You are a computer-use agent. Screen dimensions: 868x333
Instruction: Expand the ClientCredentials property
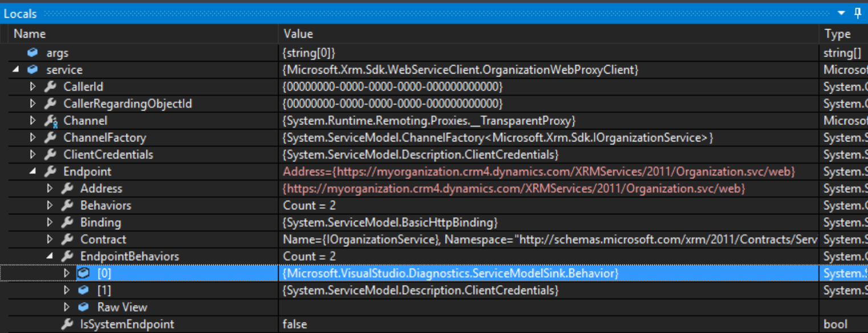(x=32, y=155)
